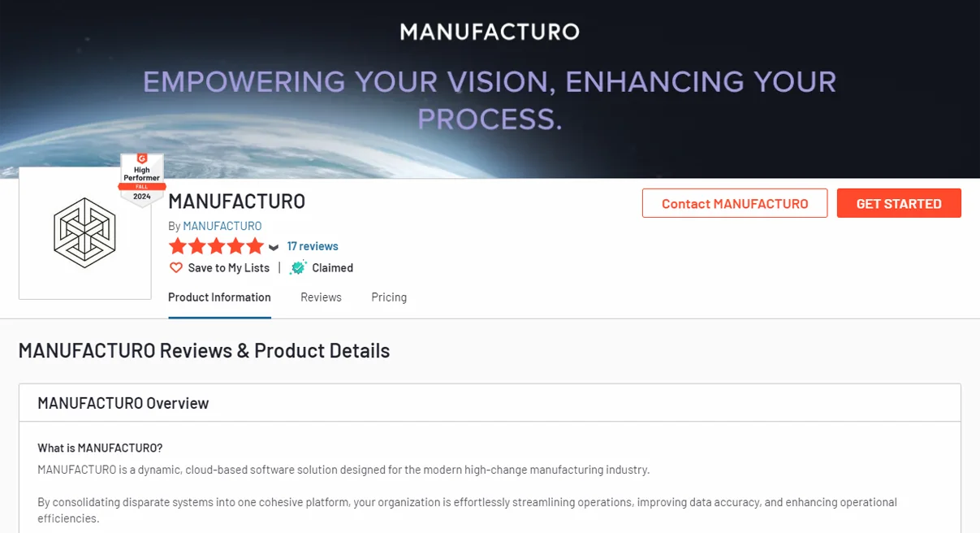Click the heart icon to save product
The image size is (980, 533).
(x=175, y=268)
